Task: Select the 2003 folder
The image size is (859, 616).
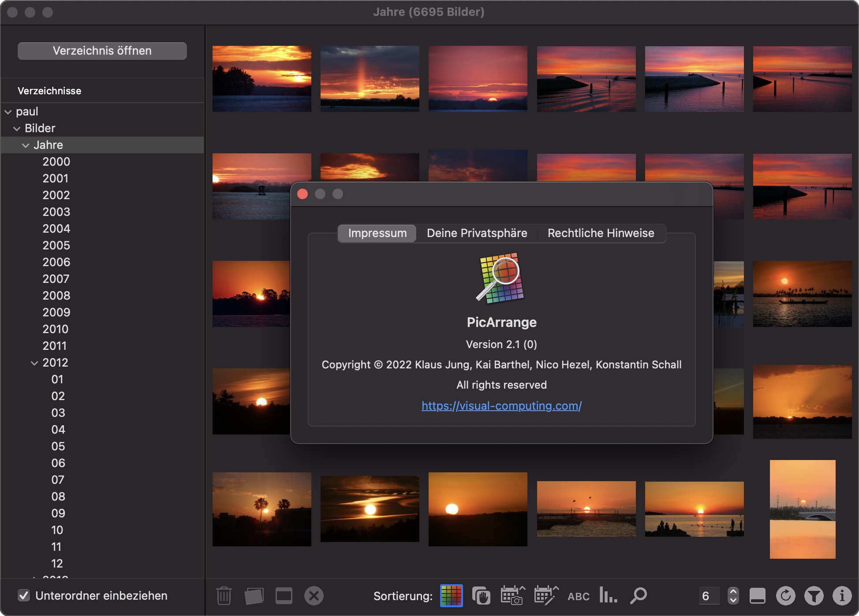Action: click(56, 212)
